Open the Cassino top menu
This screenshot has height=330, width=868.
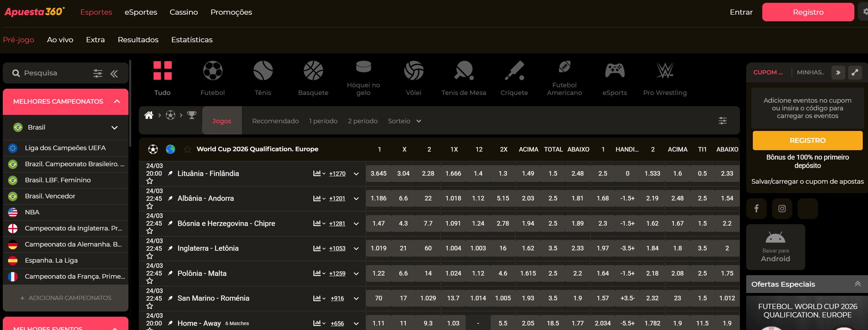coord(184,12)
